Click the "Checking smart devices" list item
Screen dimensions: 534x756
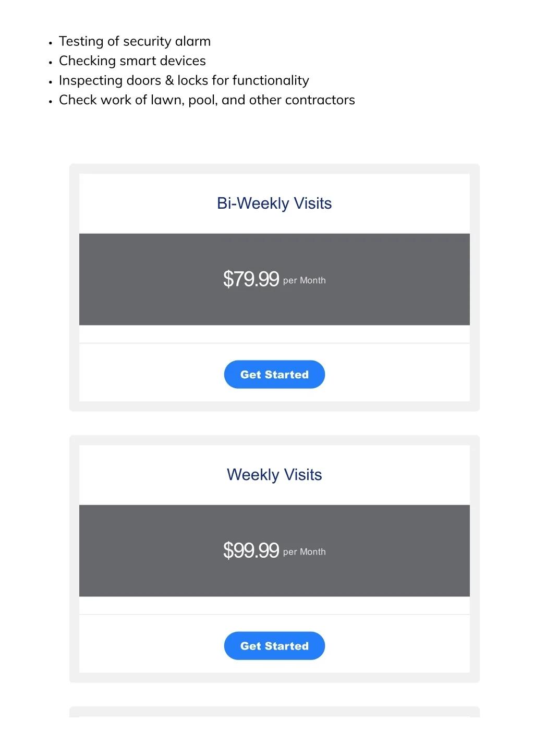pos(132,61)
